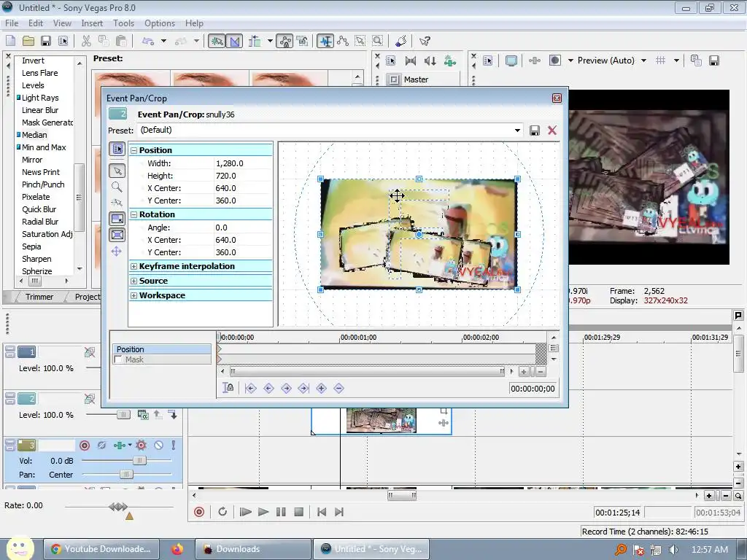Click the rotation Angle value field
This screenshot has width=747, height=560.
click(x=243, y=227)
